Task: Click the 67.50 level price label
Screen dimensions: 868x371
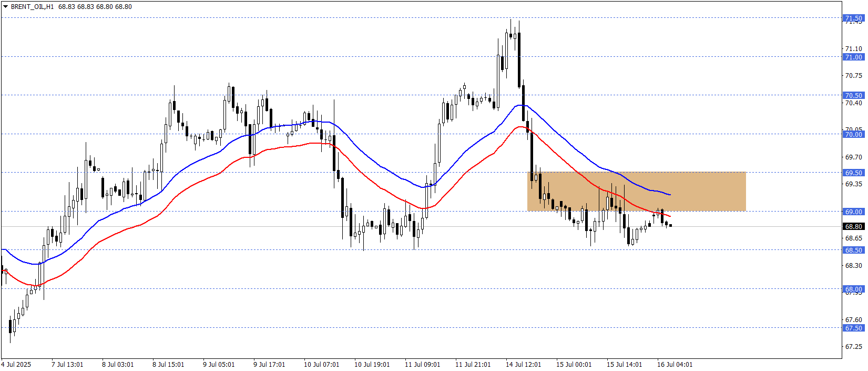Action: [853, 328]
